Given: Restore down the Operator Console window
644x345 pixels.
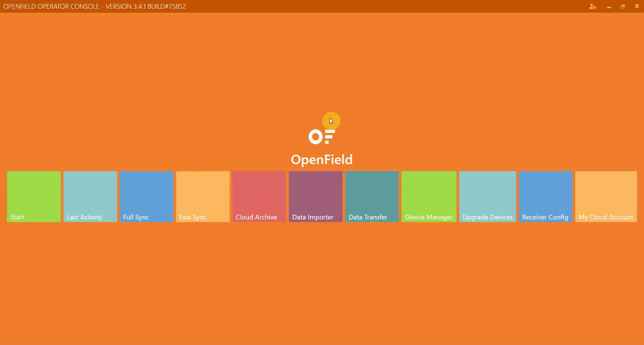Looking at the screenshot, I should coord(623,6).
